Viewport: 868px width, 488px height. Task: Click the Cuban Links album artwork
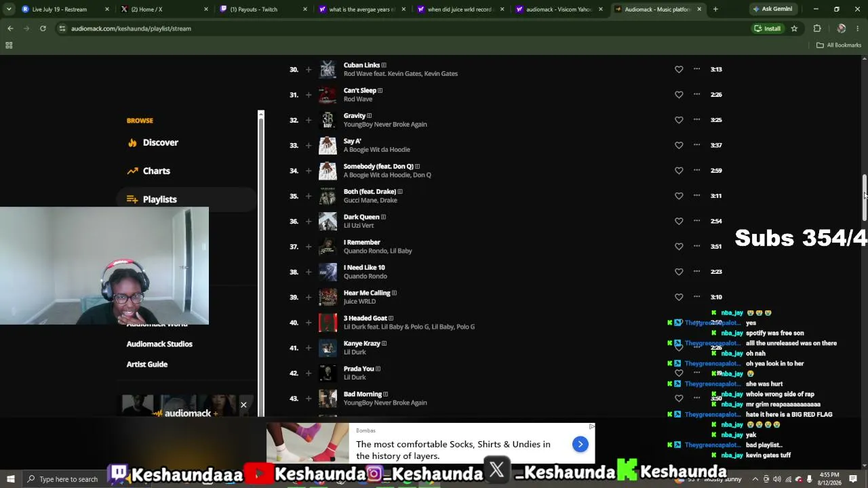point(328,69)
